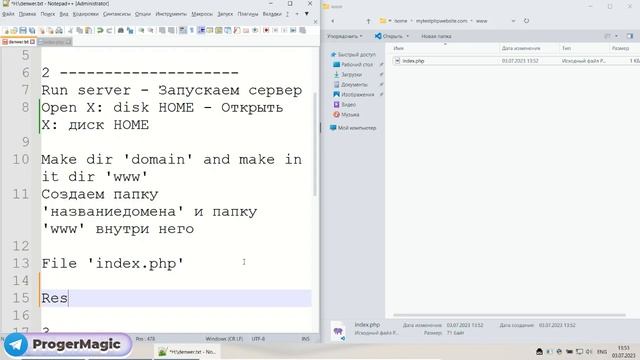Open the Поиск menu
This screenshot has width=640, height=360.
[x=47, y=14]
